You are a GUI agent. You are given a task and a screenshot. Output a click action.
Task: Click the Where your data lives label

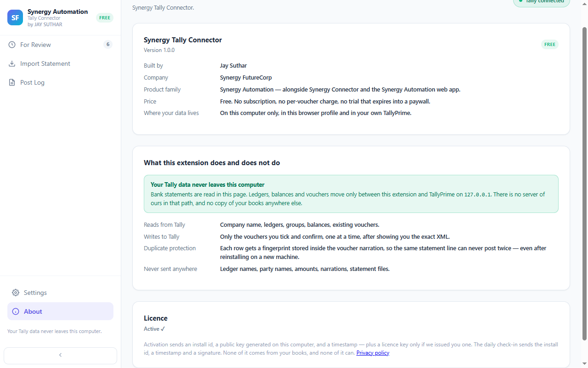(171, 113)
